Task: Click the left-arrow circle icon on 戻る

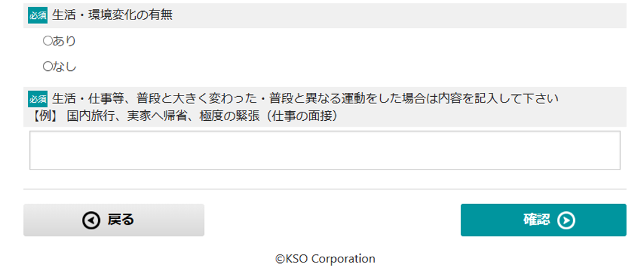Action: pos(91,221)
